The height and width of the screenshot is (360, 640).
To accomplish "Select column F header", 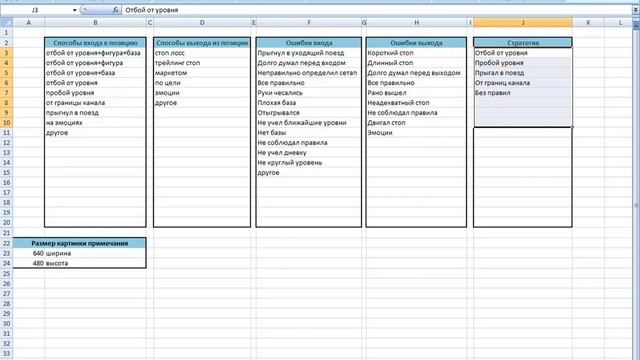I will [x=309, y=22].
